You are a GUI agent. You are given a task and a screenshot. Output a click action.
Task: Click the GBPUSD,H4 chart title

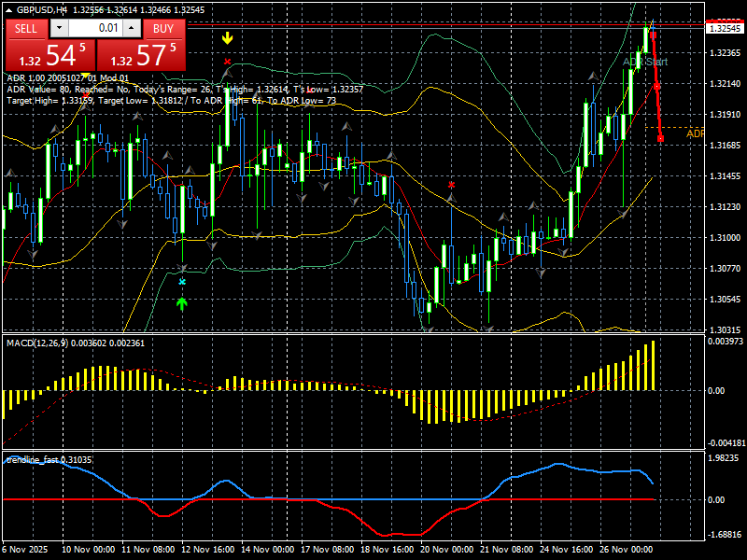[44, 10]
